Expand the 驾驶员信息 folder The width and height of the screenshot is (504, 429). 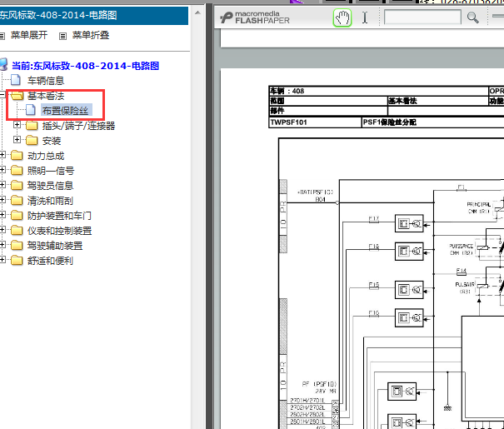tap(2, 184)
